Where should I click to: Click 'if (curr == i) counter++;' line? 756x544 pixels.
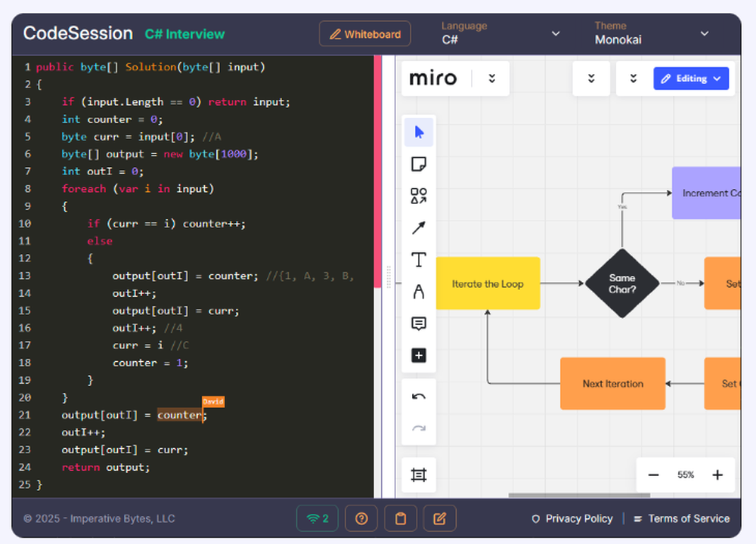coord(166,223)
